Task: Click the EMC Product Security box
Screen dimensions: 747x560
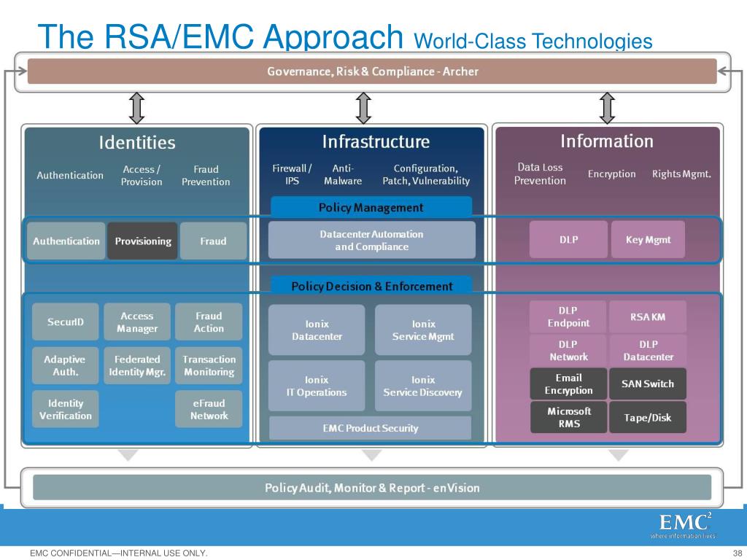Action: (x=370, y=428)
